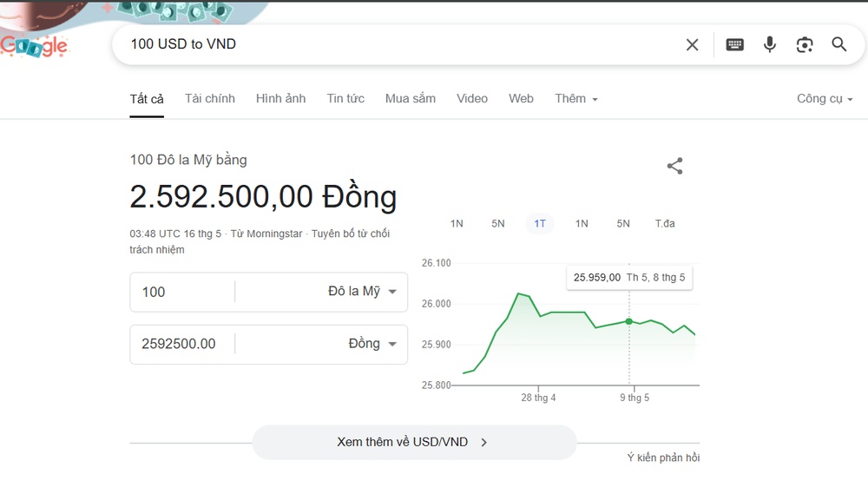Focus the 100 amount input field
Screen dimensions: 868x481
pos(182,292)
